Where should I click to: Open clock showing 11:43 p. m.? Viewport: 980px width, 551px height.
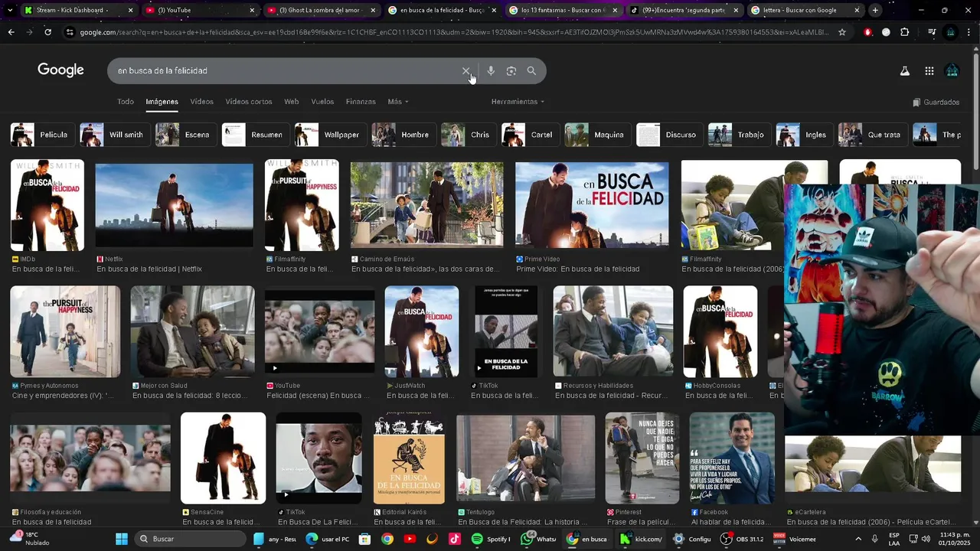point(955,539)
